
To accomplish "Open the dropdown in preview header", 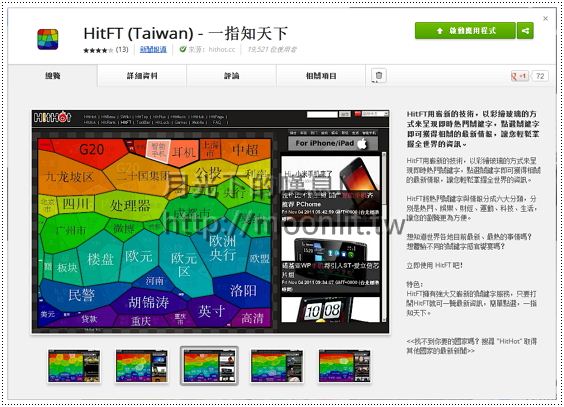I will 375,114.
